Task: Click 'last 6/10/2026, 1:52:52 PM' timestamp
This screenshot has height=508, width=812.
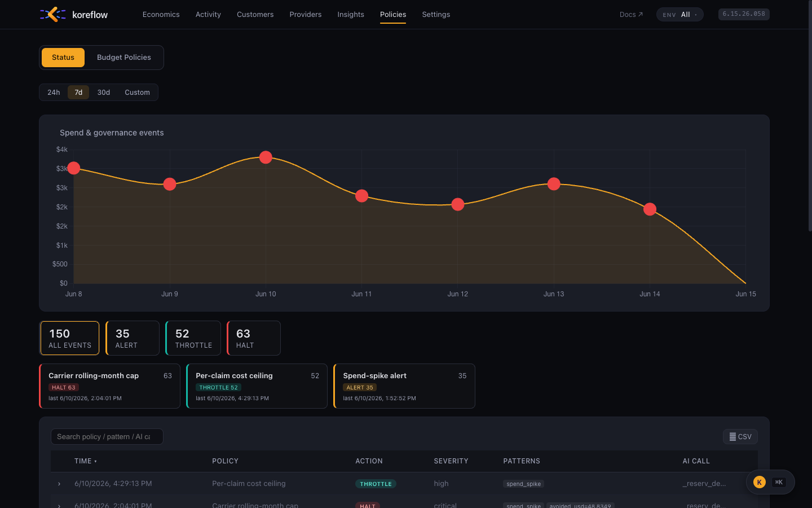Action: coord(379,398)
